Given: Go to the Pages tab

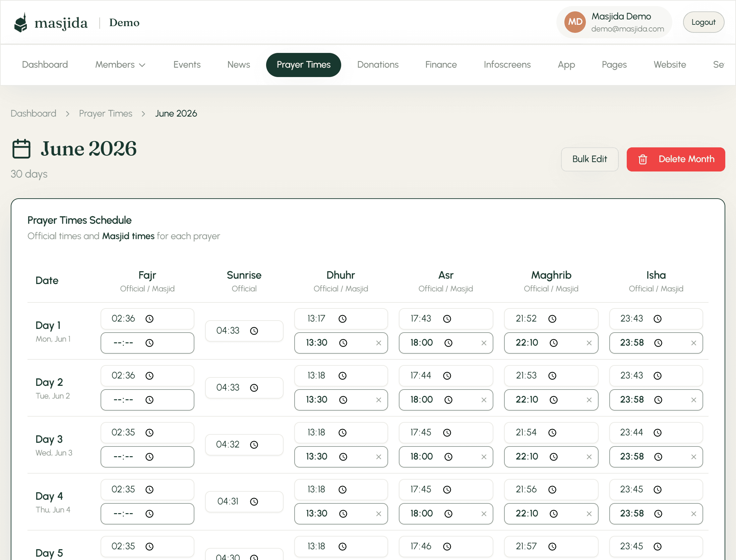Looking at the screenshot, I should 614,65.
